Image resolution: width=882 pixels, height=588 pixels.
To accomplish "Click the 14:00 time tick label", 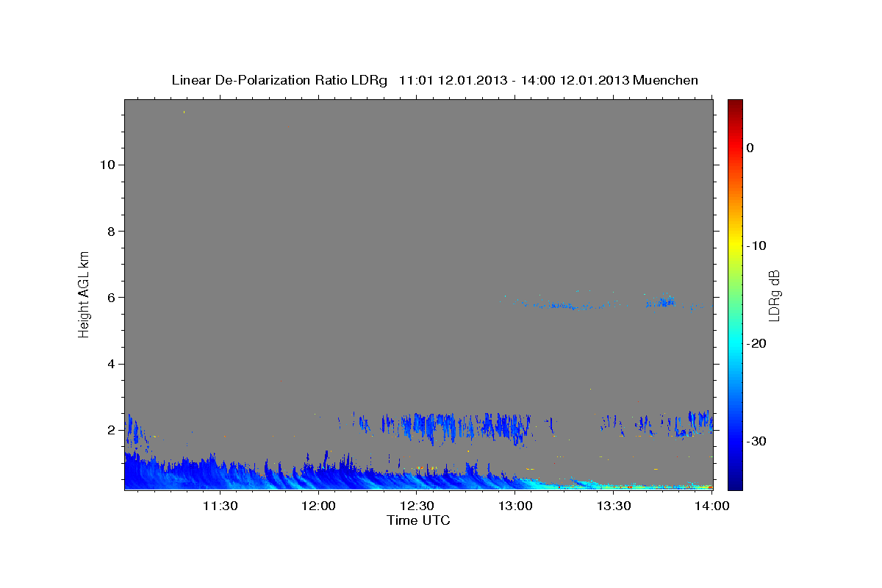I will (712, 506).
